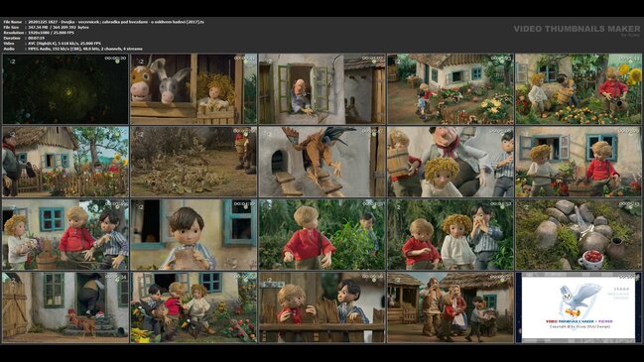
Task: Open the thumbnail of the boy covering his mouth
Action: (451, 235)
